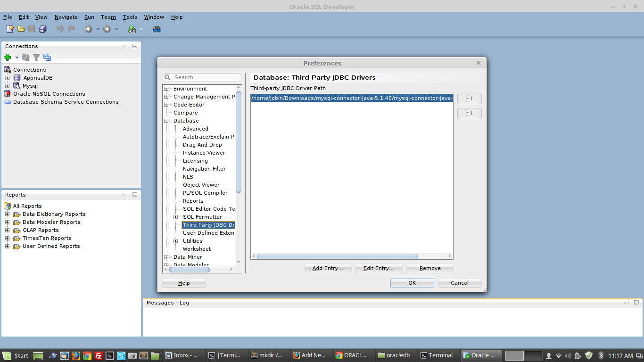Expand Utilities in Preferences tree
Screen dimensions: 644x362
point(176,241)
